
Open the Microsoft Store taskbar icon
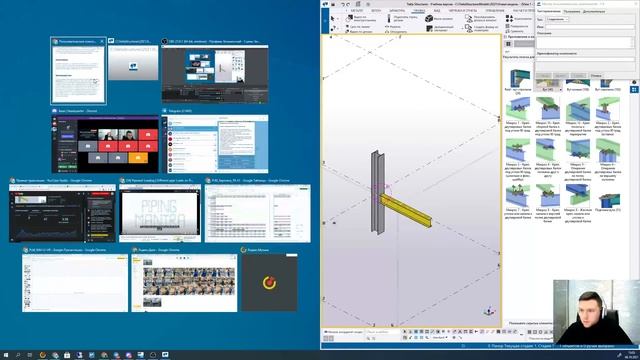point(67,355)
